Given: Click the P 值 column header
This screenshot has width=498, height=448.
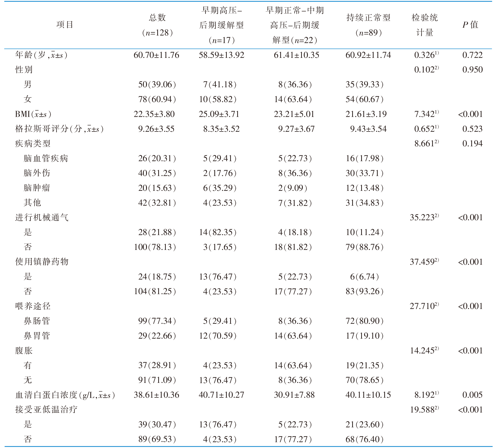Looking at the screenshot, I should click(470, 25).
